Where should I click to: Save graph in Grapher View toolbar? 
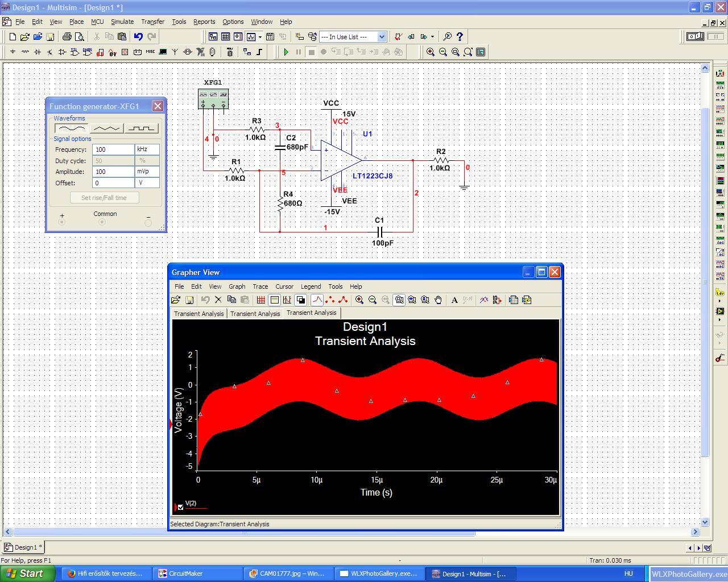click(189, 300)
